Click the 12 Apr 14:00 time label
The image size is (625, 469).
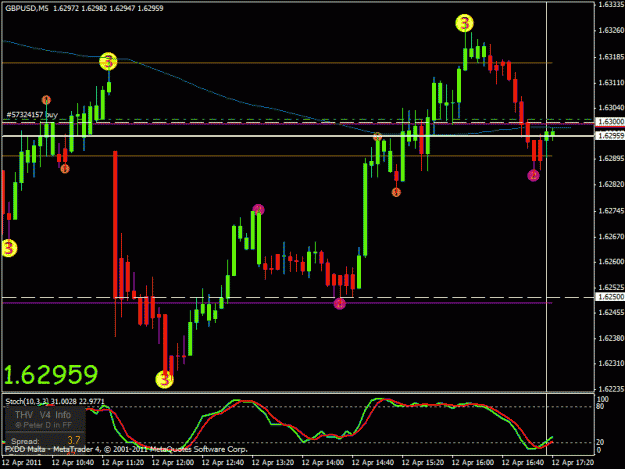[323, 463]
